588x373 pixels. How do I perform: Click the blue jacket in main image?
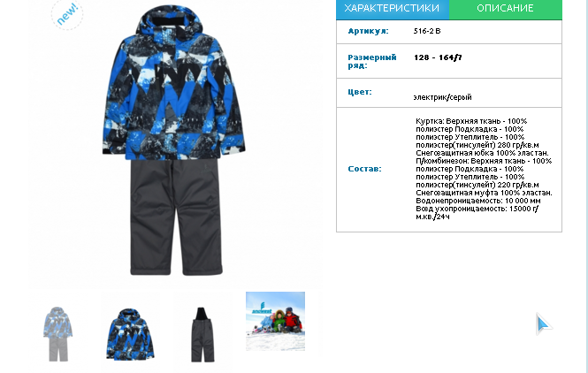[173, 82]
